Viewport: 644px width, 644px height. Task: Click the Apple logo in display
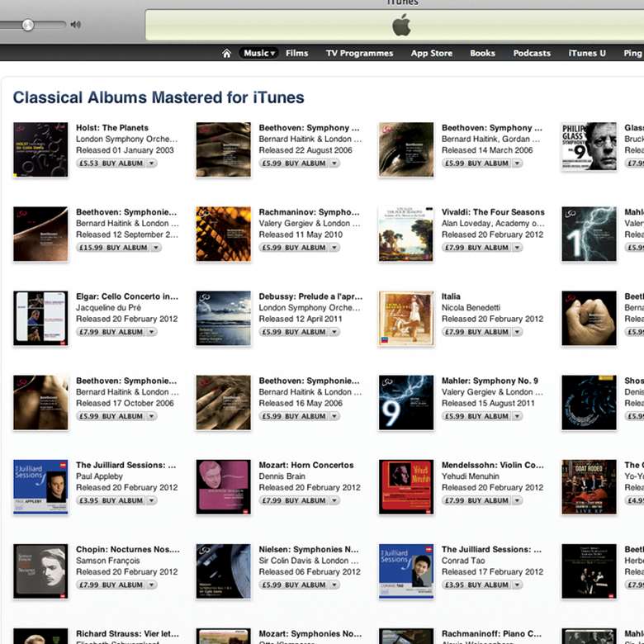tap(401, 25)
